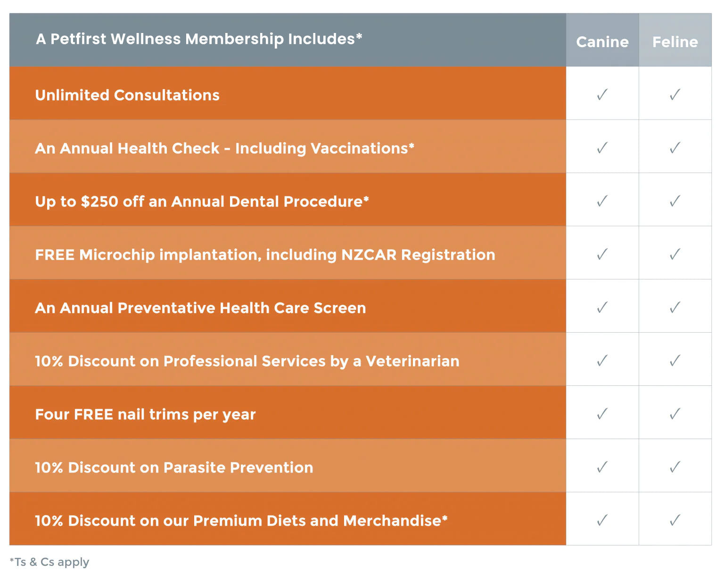Click the Canine checkmark for FREE Microchip implantation
724x588 pixels.
(602, 254)
